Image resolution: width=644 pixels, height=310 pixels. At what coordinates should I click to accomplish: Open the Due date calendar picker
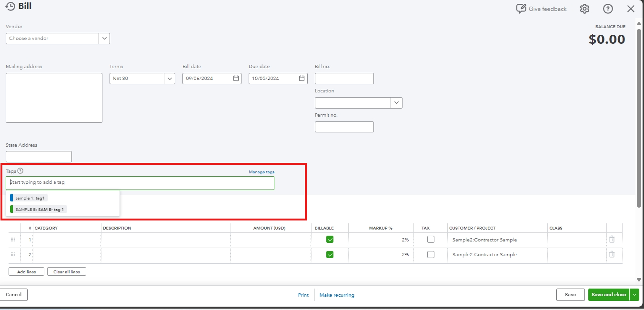302,78
